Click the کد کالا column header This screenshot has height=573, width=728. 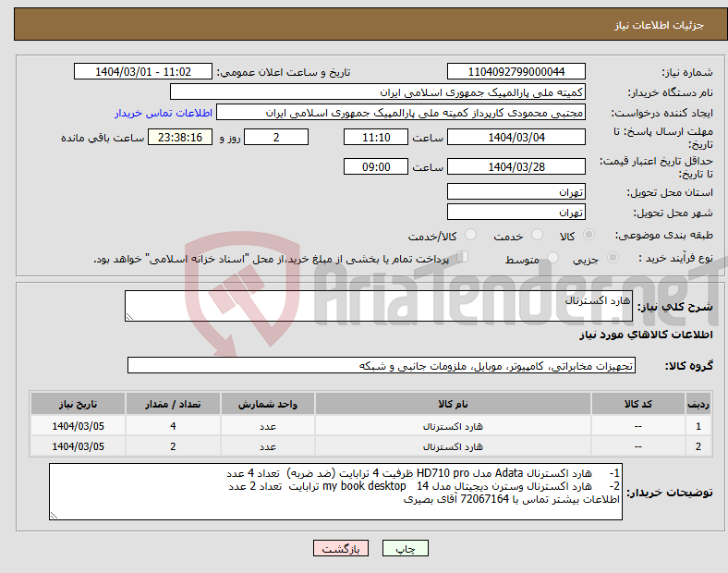tap(638, 404)
